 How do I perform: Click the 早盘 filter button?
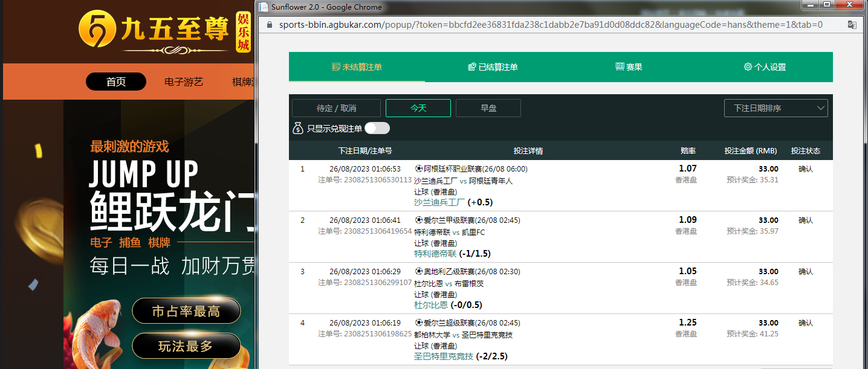(x=488, y=108)
